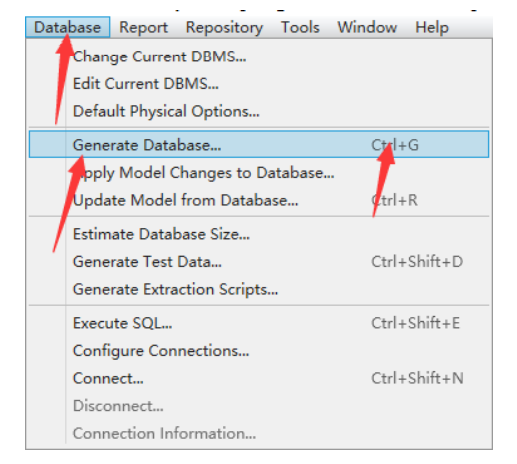Open Default Physical Options
Image resolution: width=517 pixels, height=464 pixels.
pyautogui.click(x=259, y=111)
